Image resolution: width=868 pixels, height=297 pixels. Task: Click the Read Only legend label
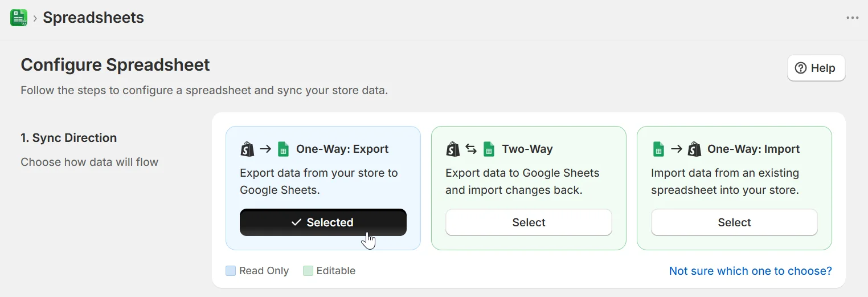pyautogui.click(x=264, y=271)
